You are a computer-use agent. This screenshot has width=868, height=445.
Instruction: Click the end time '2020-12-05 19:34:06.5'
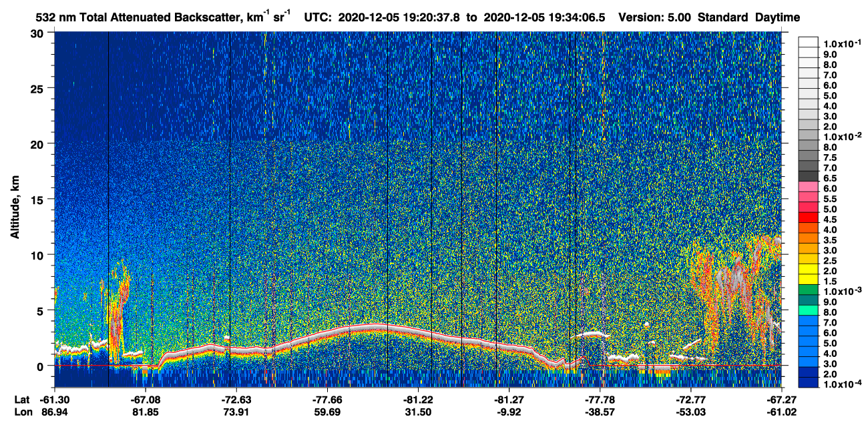click(546, 18)
